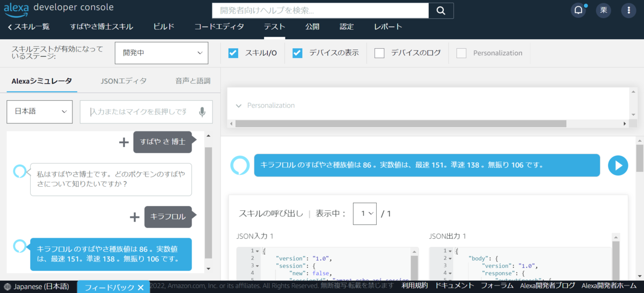644x293 pixels.
Task: Open the vertical three-dot menu
Action: [x=629, y=10]
